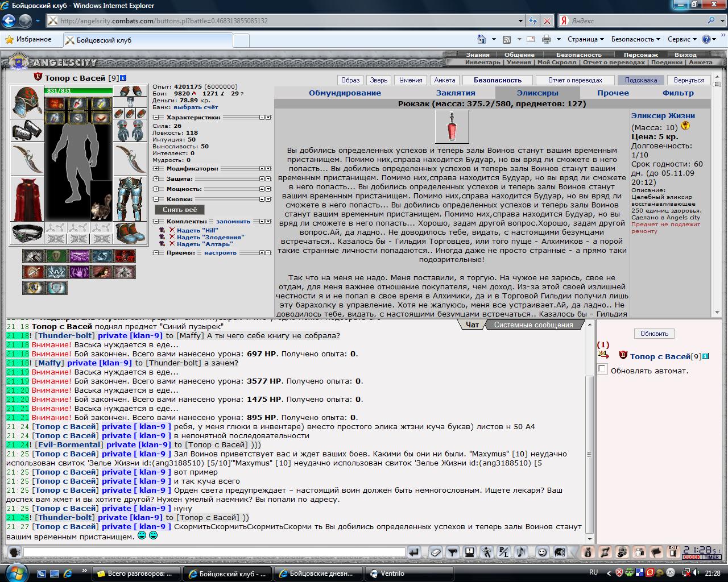This screenshot has width=728, height=582.
Task: Click the exit door icon in bottom bar
Action: (673, 552)
